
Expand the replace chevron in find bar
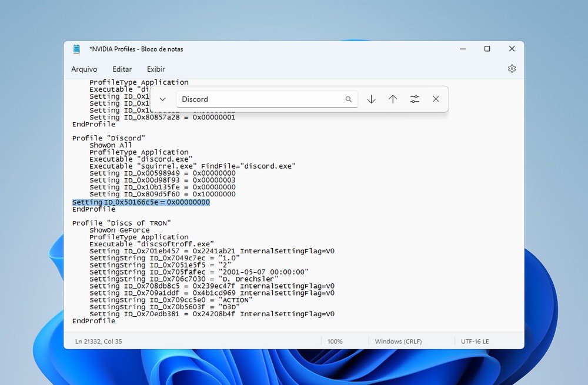click(162, 99)
